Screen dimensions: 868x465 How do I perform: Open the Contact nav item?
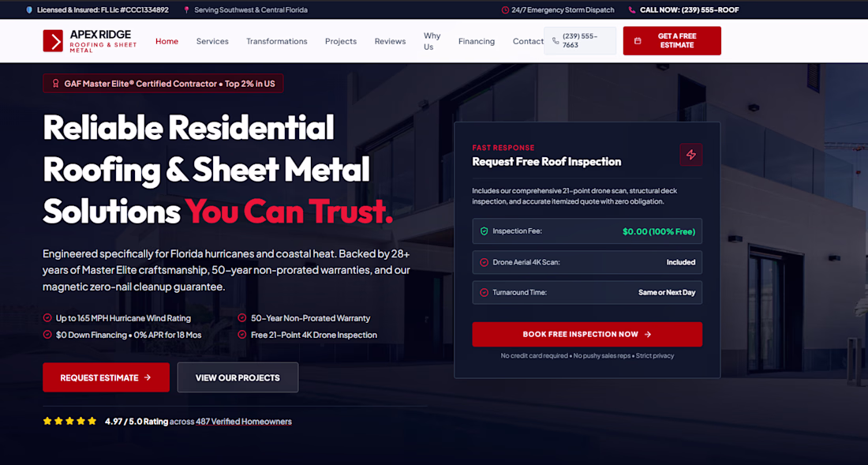pos(528,41)
